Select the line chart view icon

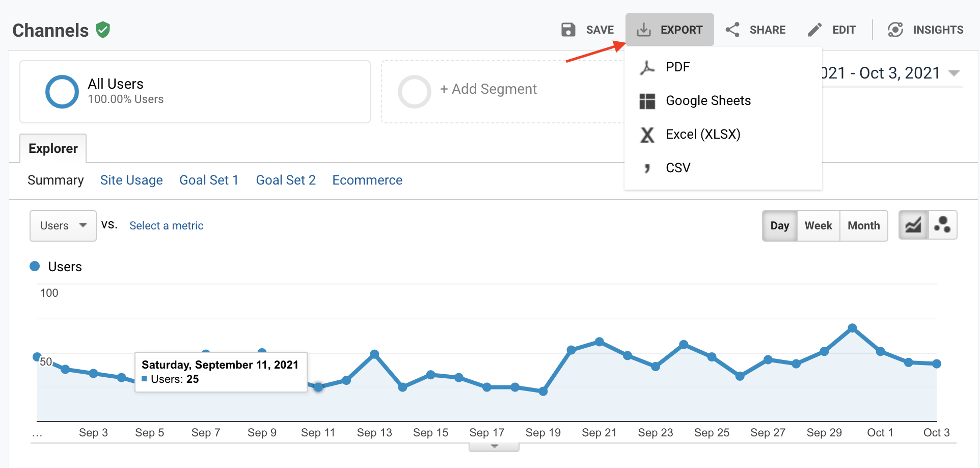click(x=913, y=225)
